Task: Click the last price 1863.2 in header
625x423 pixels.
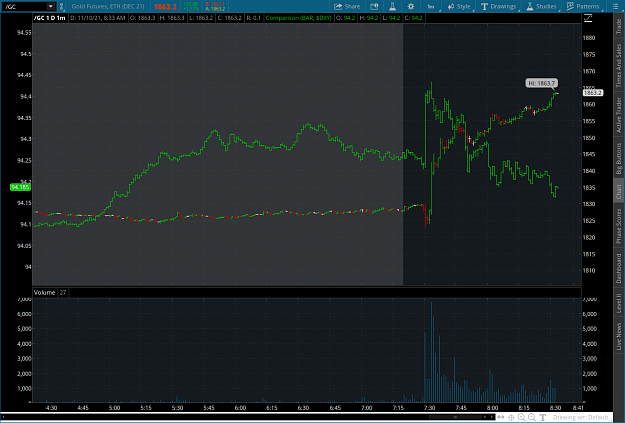Action: click(165, 6)
